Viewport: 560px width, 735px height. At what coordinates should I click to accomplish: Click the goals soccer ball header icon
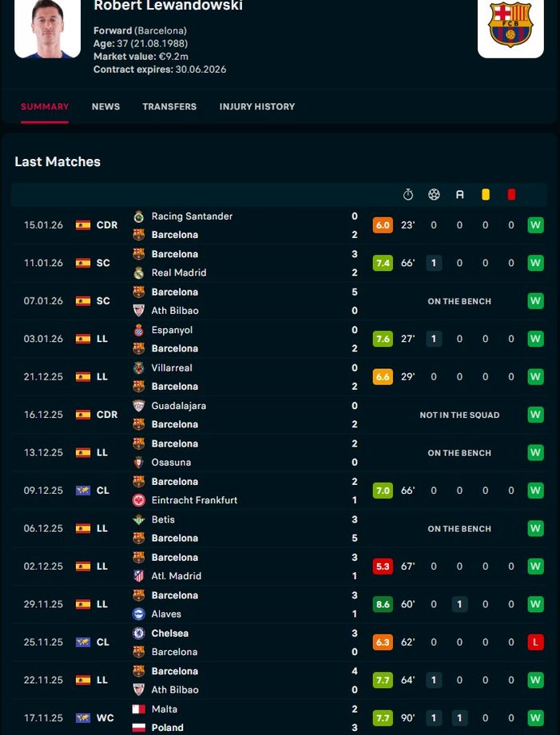[434, 194]
